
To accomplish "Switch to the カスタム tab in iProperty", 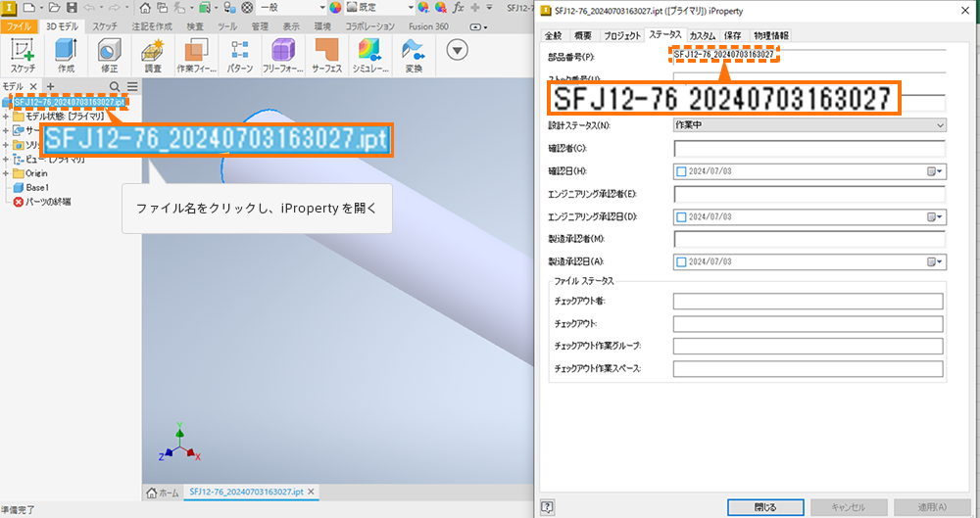I will (x=702, y=35).
